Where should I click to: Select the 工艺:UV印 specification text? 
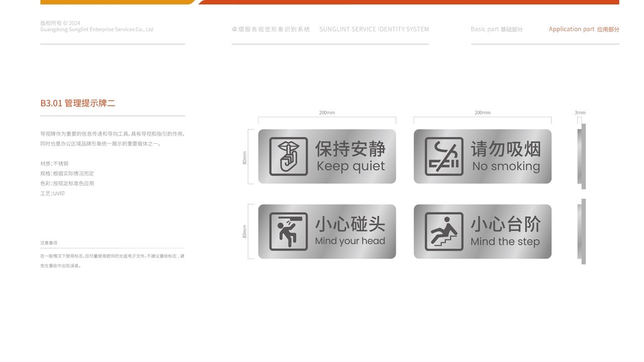click(x=52, y=193)
